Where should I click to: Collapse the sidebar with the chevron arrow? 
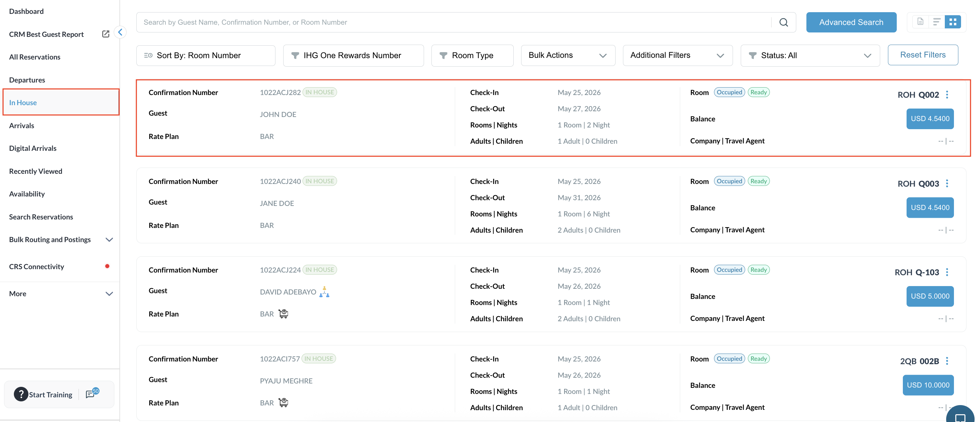tap(120, 32)
